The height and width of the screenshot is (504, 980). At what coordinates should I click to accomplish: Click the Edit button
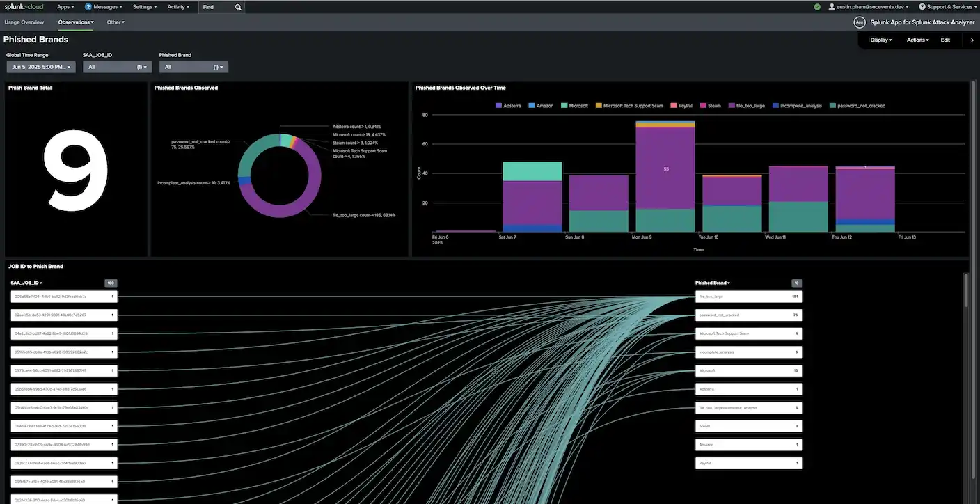click(x=945, y=40)
